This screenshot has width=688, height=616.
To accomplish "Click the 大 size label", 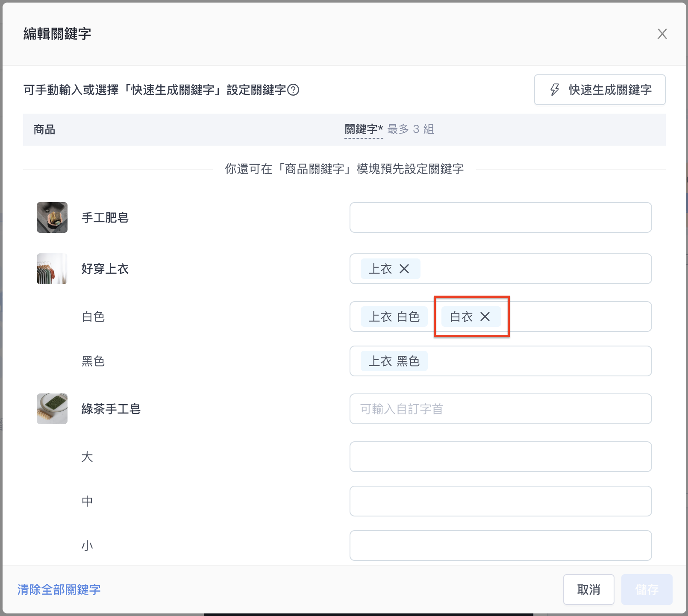I will tap(87, 457).
